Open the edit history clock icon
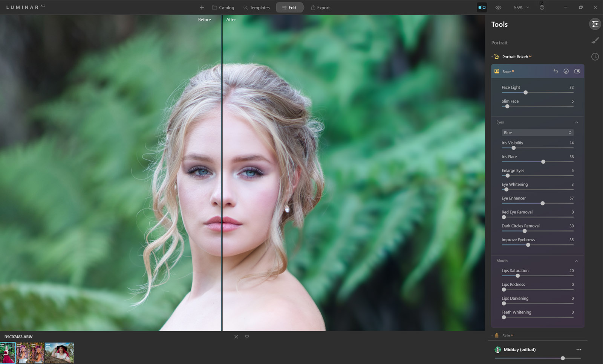 tap(595, 57)
